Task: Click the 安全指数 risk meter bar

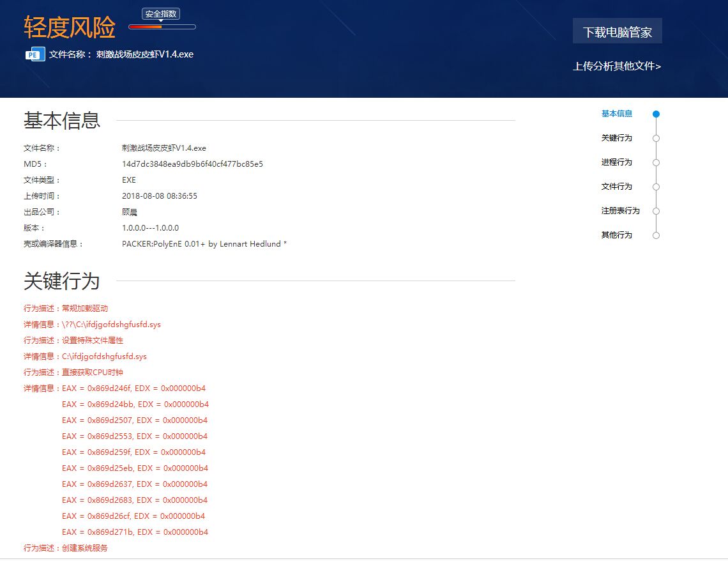Action: click(x=162, y=27)
